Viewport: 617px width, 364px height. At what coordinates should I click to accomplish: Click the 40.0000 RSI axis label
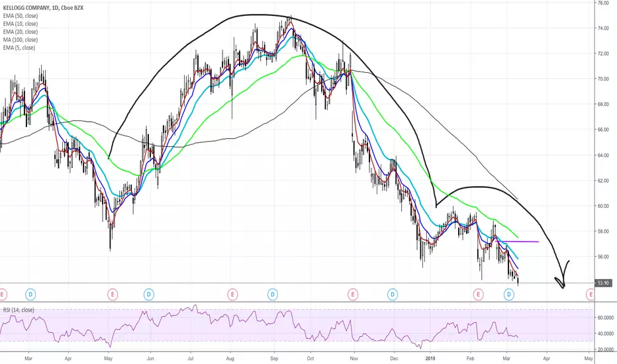pos(606,334)
